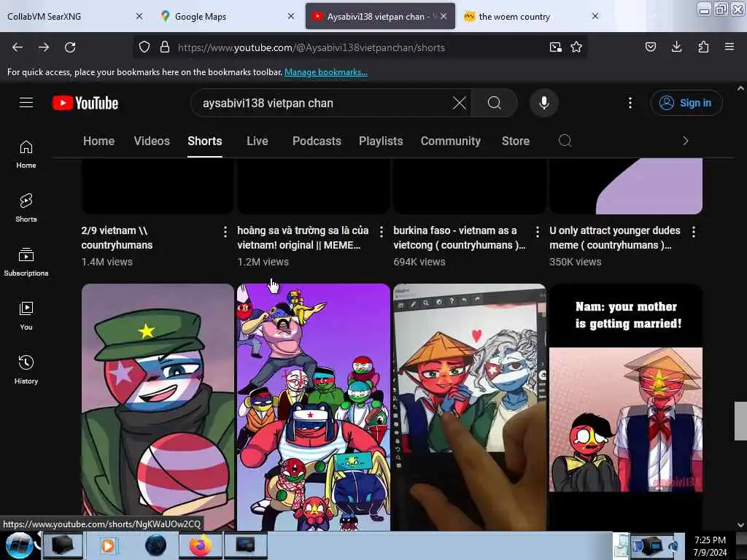Go back with the browser back arrow
The width and height of the screenshot is (747, 560).
pos(18,47)
